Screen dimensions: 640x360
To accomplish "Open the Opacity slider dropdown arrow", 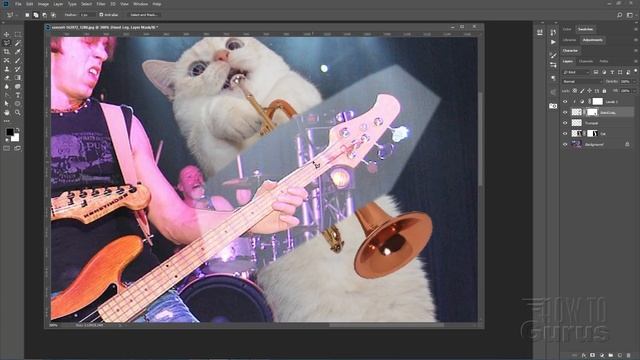I will tap(634, 82).
